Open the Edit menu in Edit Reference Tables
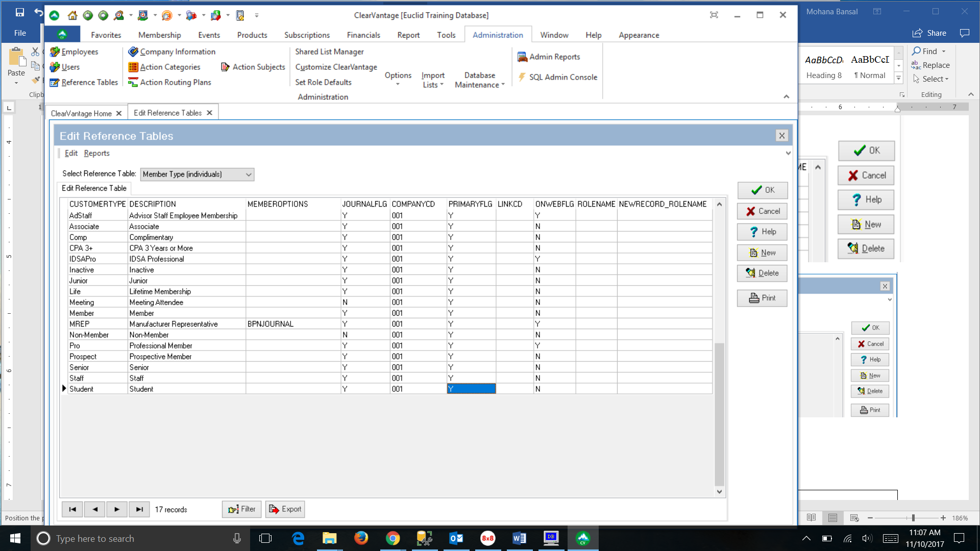The image size is (980, 551). (71, 153)
